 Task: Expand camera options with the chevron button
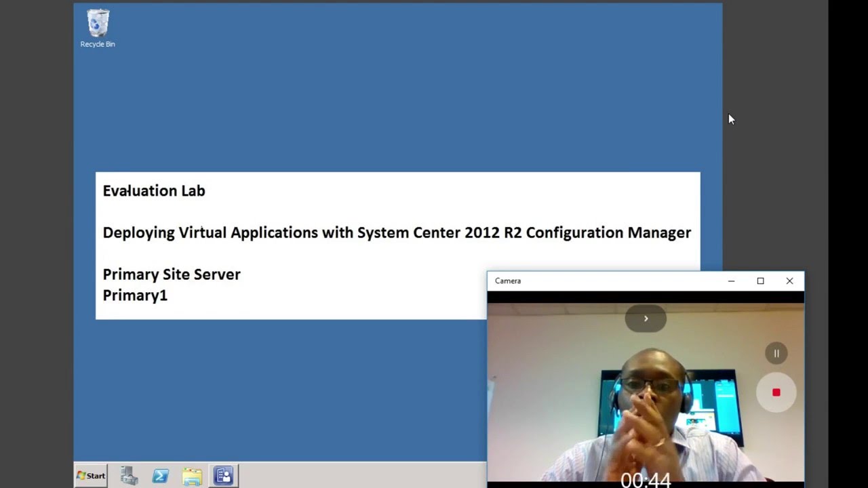tap(646, 319)
